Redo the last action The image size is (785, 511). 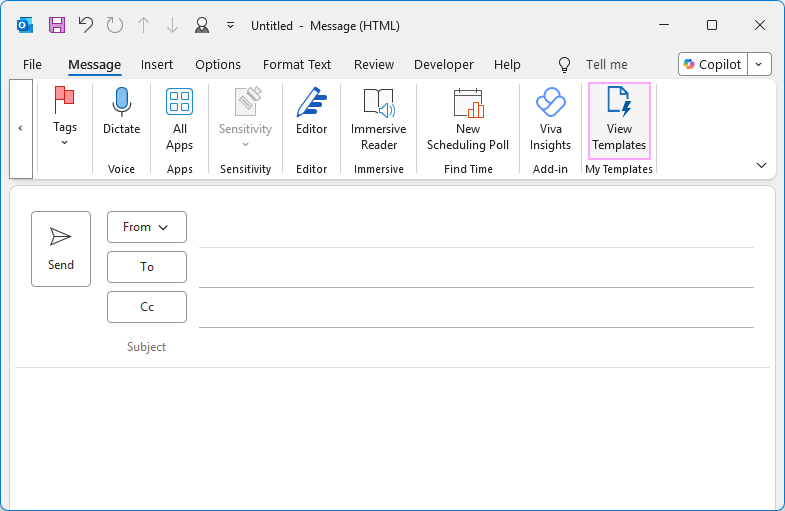115,25
